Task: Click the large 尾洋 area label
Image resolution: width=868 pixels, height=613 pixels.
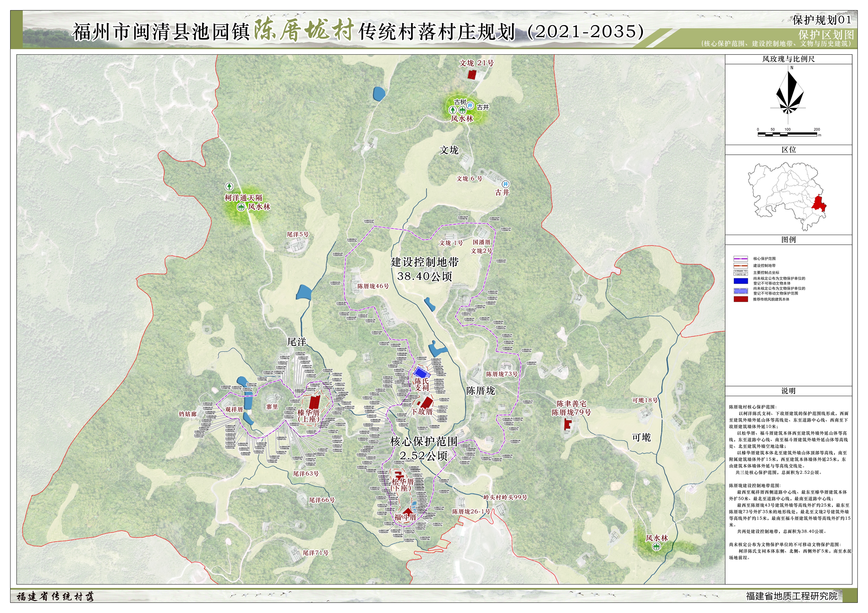Action: [296, 342]
